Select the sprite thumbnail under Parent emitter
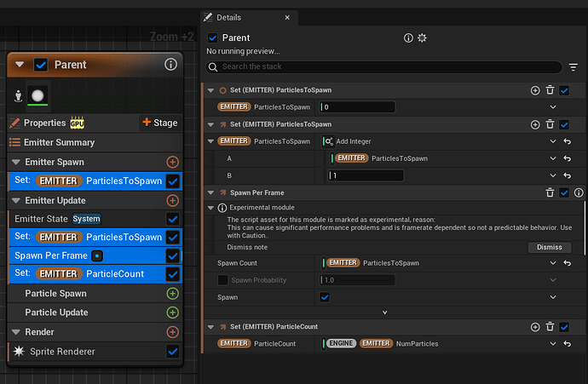This screenshot has width=588, height=384. 37,96
